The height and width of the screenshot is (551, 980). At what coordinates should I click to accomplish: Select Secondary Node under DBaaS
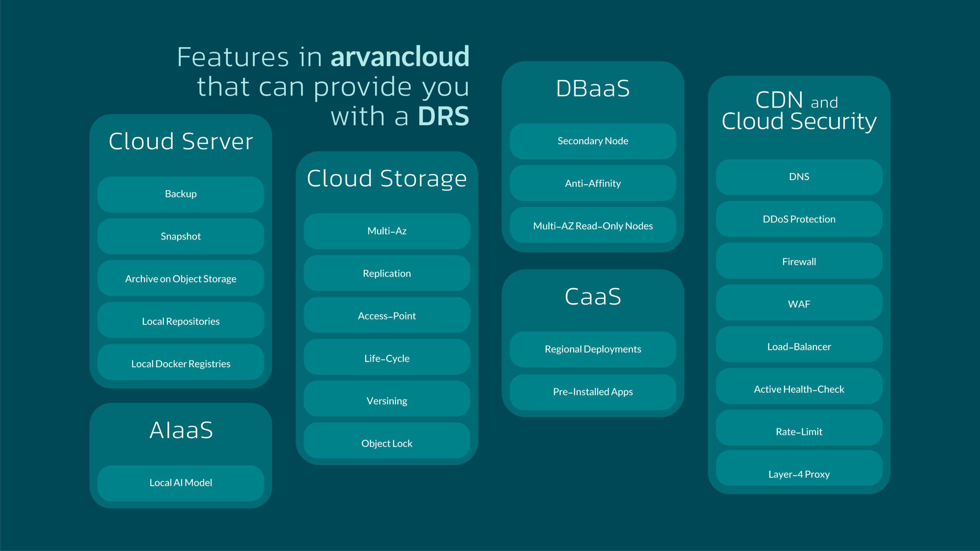click(x=593, y=141)
